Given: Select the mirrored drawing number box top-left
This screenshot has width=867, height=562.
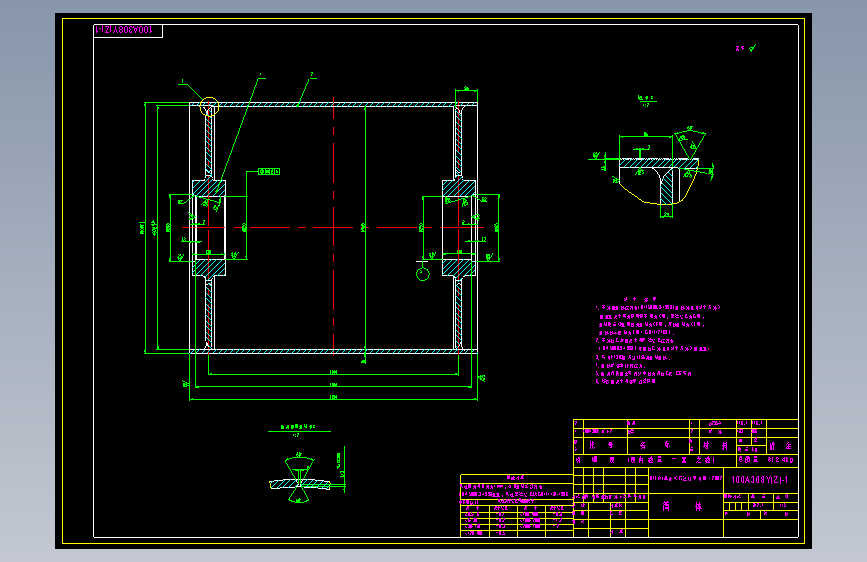Looking at the screenshot, I should (128, 30).
